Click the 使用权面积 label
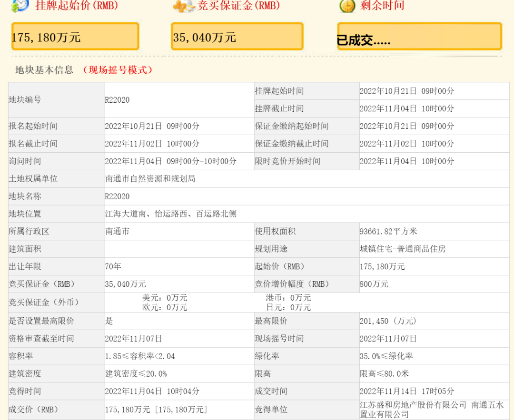 tap(276, 231)
